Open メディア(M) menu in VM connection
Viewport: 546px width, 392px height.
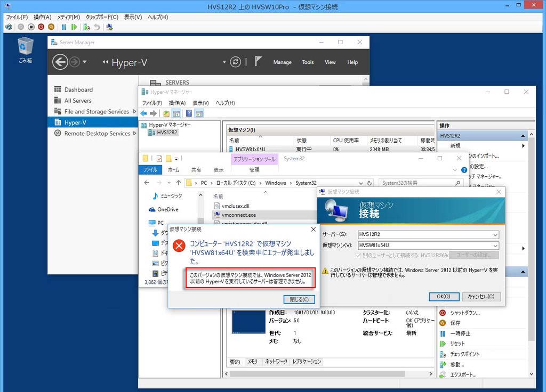click(x=69, y=17)
